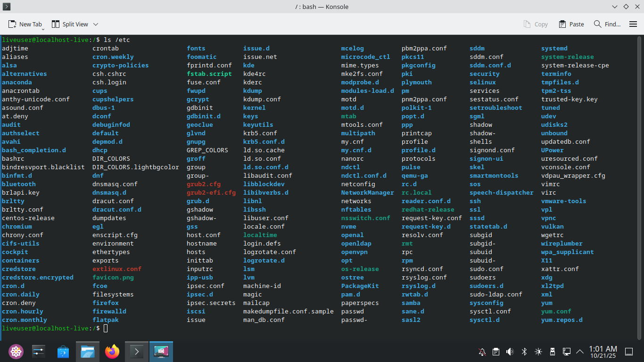This screenshot has height=362, width=644.
Task: Open the application launcher menu
Action: click(x=16, y=352)
